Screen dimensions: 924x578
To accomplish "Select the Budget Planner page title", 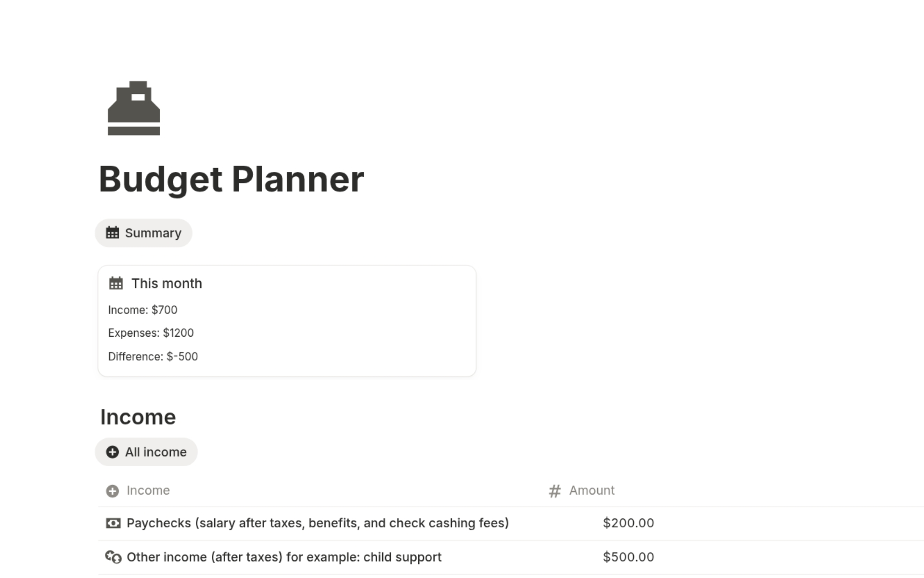I will 231,179.
